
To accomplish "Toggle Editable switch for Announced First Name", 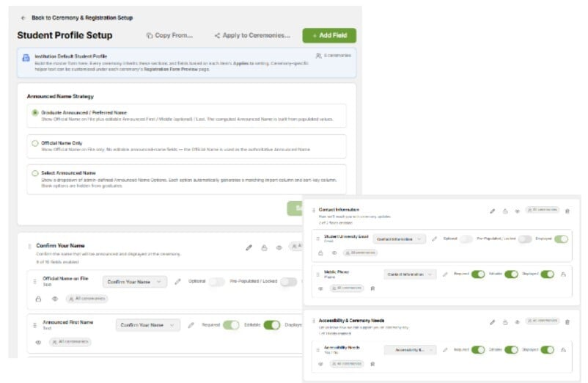I will [271, 325].
